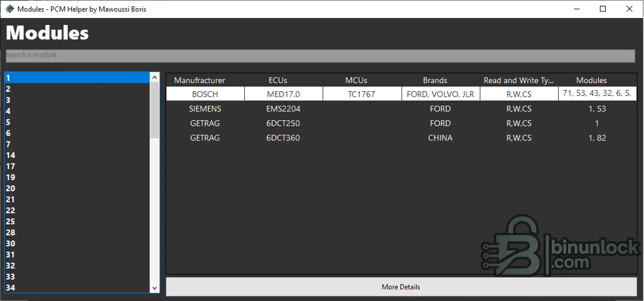Image resolution: width=644 pixels, height=301 pixels.
Task: Select the 'FORD, VOLVO, JLR' brands cell
Action: click(440, 94)
